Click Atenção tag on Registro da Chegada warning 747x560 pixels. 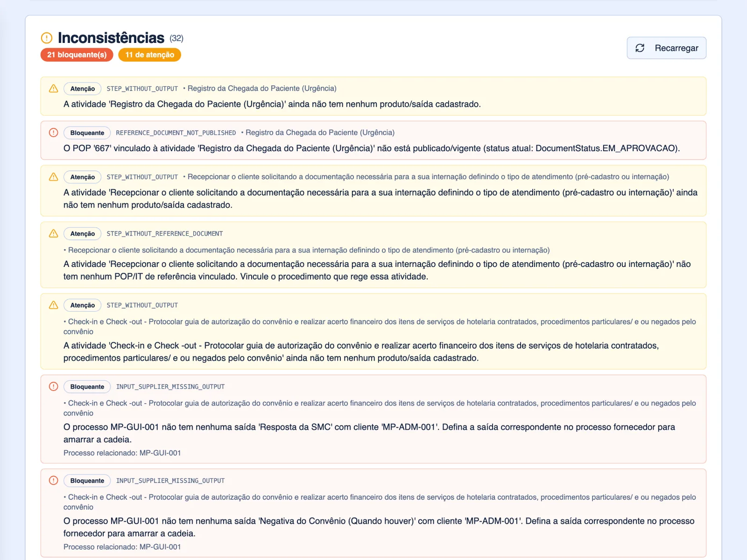(83, 89)
